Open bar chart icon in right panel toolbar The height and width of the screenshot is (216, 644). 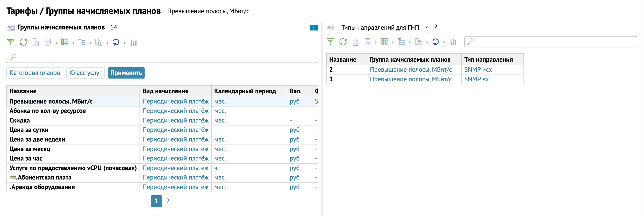click(453, 42)
